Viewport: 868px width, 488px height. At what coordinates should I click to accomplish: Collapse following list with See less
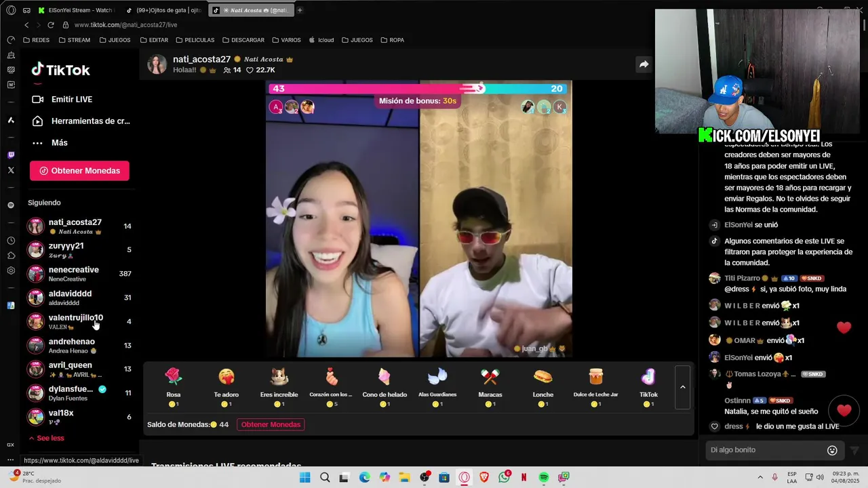[46, 438]
